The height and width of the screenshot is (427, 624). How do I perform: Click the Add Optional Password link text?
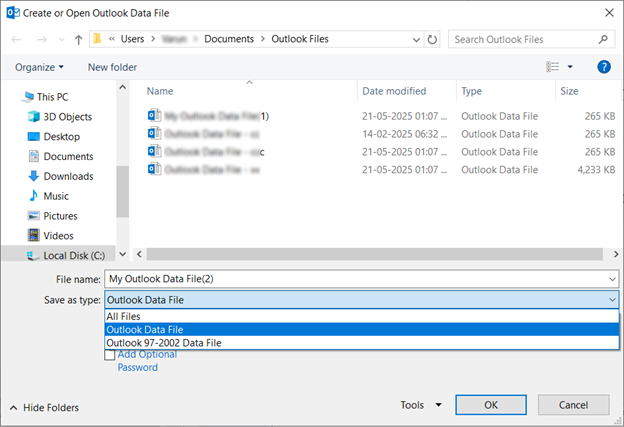pos(147,361)
